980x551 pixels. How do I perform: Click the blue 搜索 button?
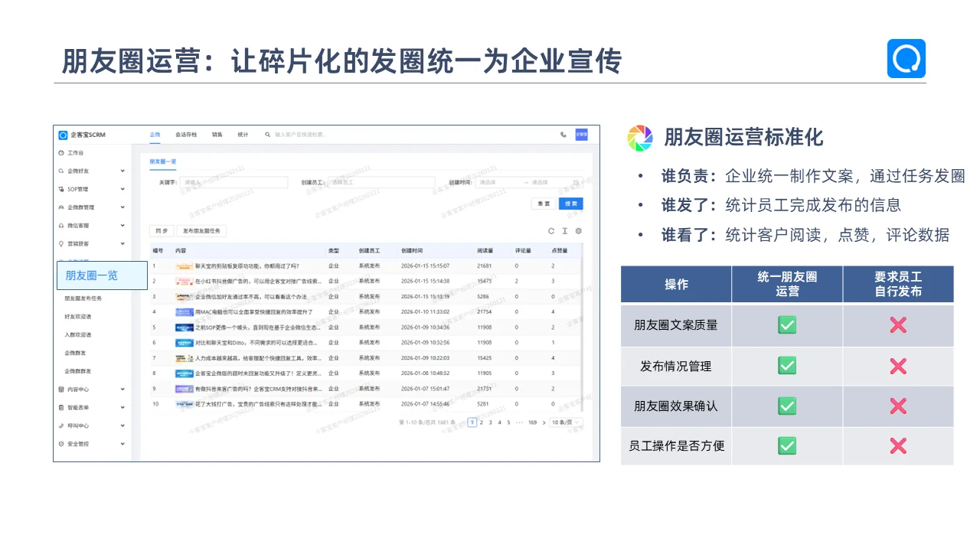pyautogui.click(x=571, y=204)
